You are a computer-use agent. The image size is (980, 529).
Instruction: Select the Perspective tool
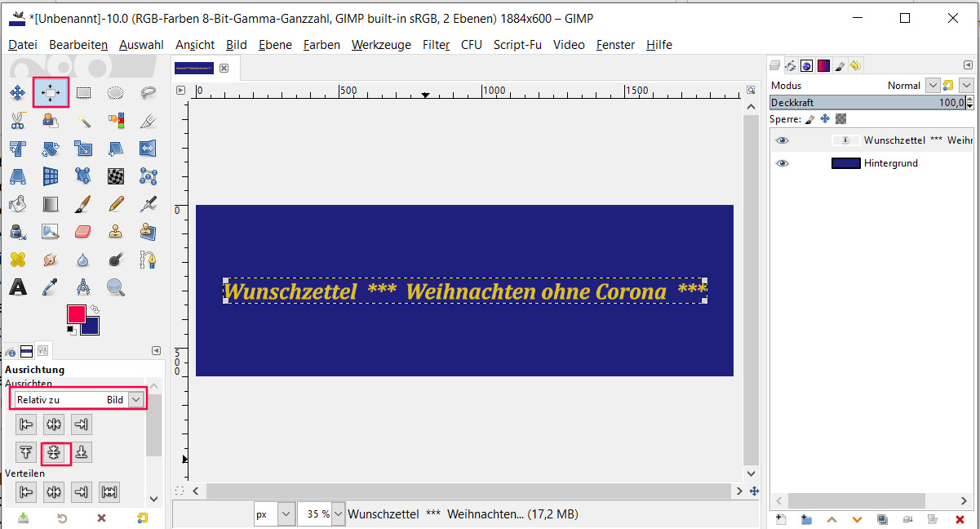17,176
